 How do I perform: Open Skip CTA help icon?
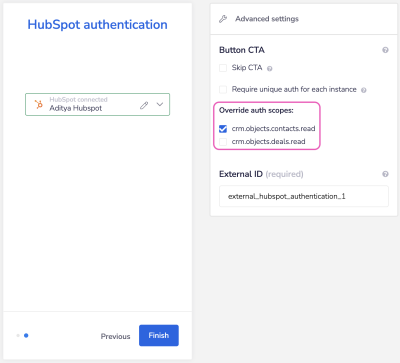(x=270, y=69)
